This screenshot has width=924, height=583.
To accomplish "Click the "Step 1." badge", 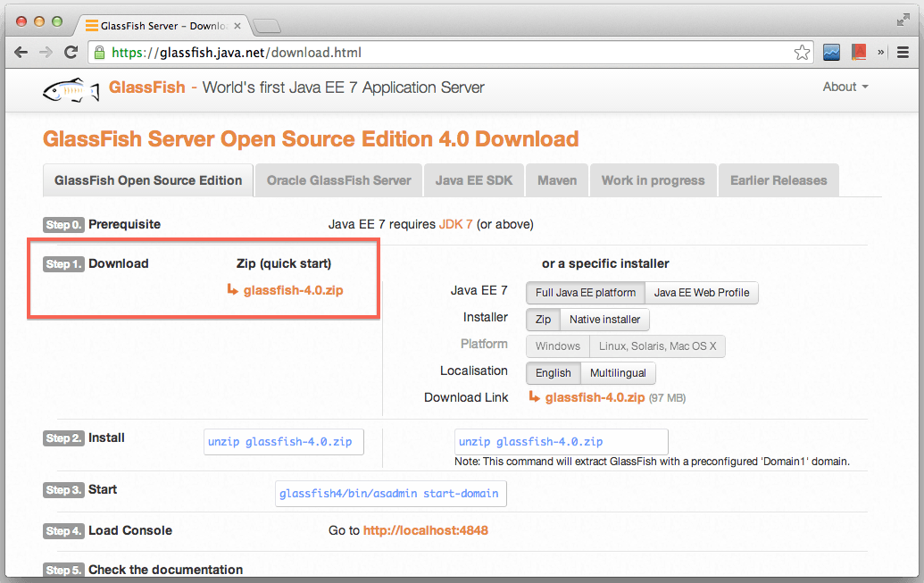I will (63, 264).
